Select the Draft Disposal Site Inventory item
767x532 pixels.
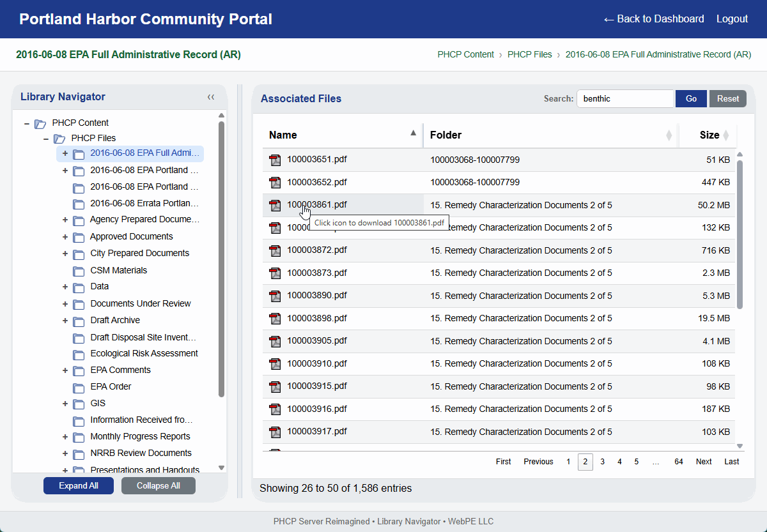pyautogui.click(x=143, y=337)
